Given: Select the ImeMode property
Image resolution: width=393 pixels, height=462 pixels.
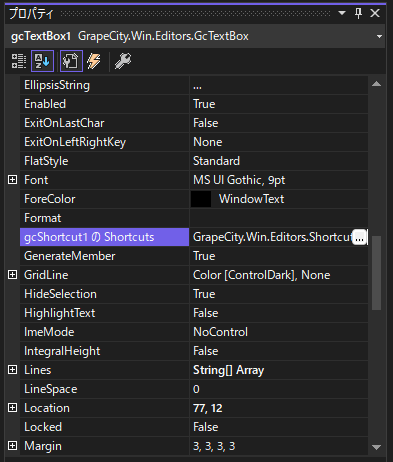Looking at the screenshot, I should [105, 332].
